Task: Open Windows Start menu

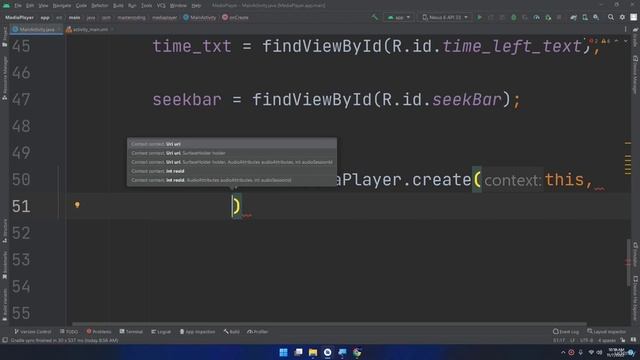Action: pyautogui.click(x=283, y=352)
